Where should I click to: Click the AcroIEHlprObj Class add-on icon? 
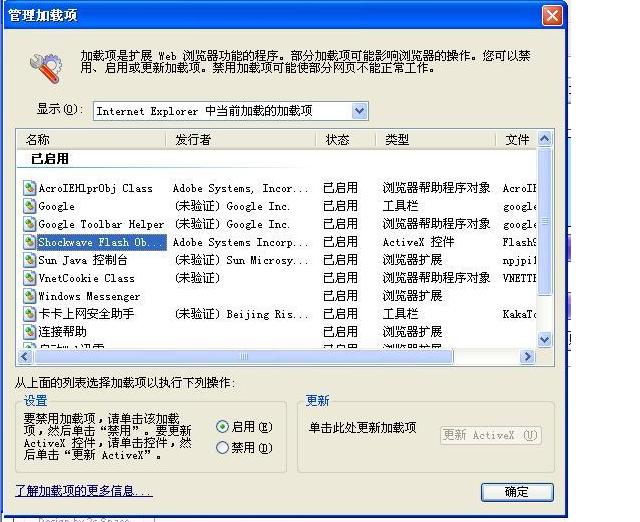29,188
